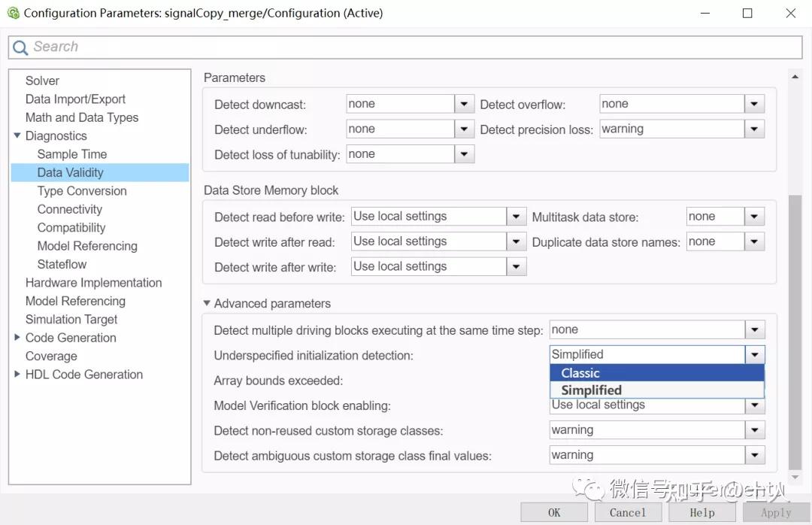This screenshot has width=812, height=525.
Task: Open Detect read before write dropdown
Action: (516, 217)
